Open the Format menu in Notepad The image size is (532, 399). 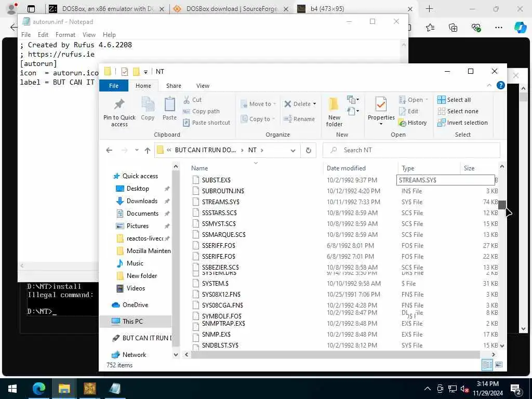coord(65,35)
